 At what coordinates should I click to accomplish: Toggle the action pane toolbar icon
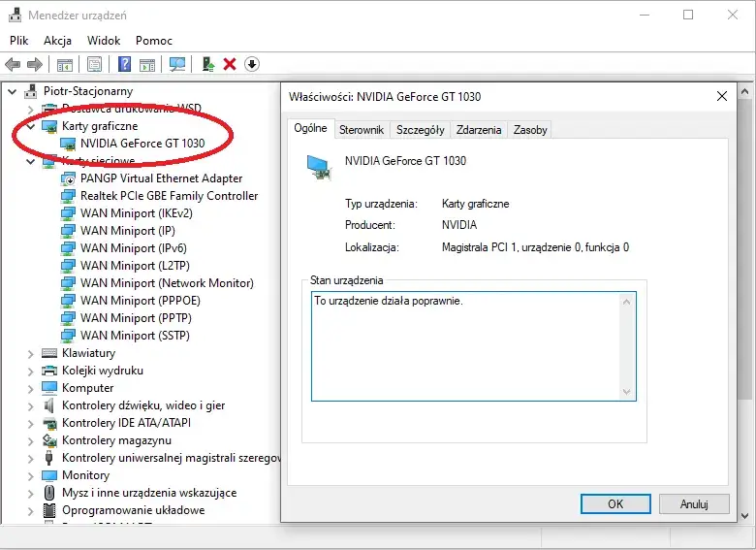pos(147,64)
